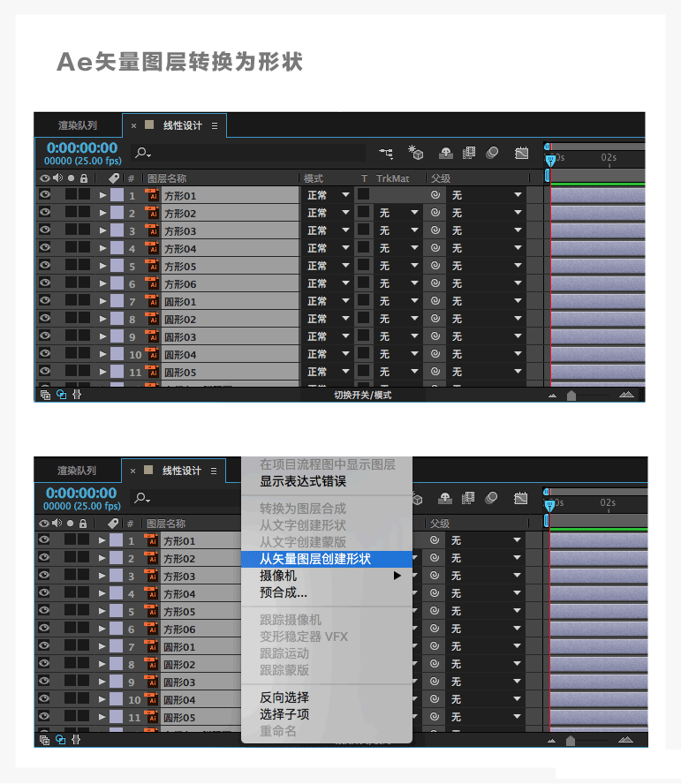Toggle shy layers icon in bottom panel
This screenshot has height=784, width=681.
click(x=445, y=498)
